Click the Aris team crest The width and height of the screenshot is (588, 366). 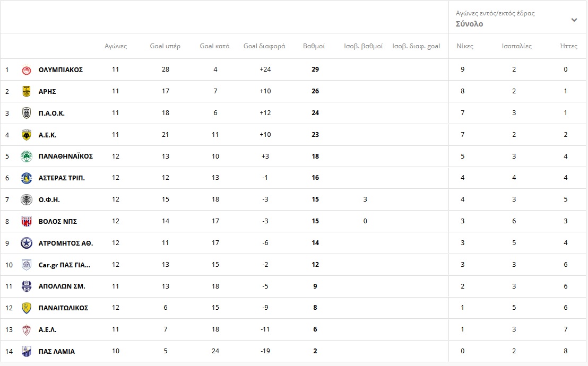(26, 91)
